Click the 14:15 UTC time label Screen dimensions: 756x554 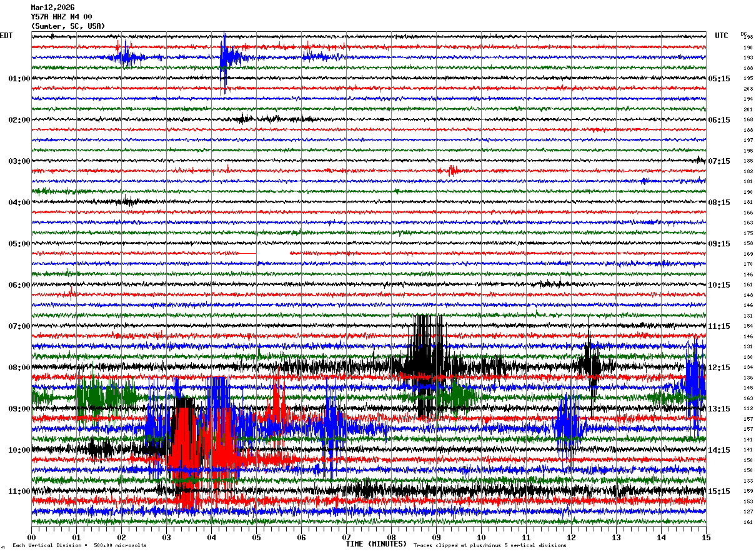pyautogui.click(x=719, y=450)
